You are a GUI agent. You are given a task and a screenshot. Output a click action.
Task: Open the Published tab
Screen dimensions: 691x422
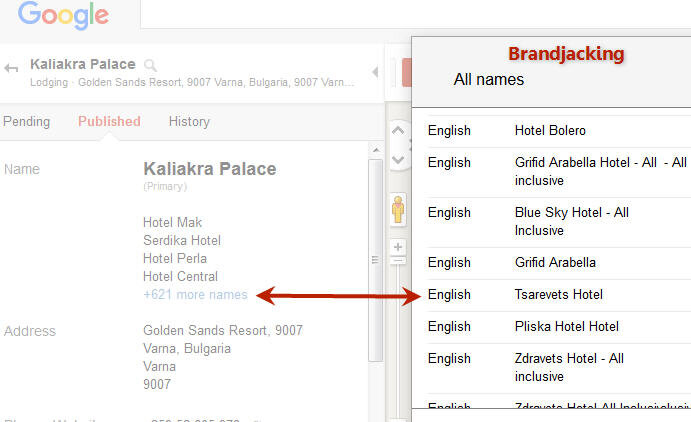109,121
